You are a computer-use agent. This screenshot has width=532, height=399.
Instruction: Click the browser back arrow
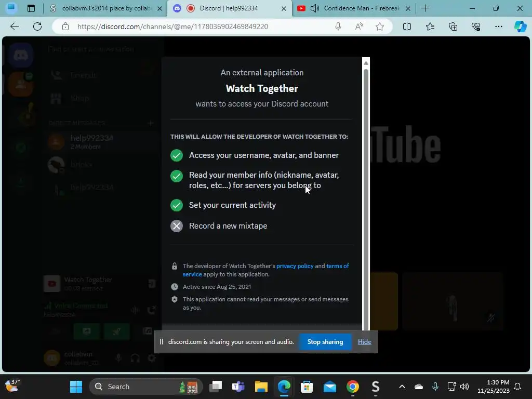[x=14, y=26]
